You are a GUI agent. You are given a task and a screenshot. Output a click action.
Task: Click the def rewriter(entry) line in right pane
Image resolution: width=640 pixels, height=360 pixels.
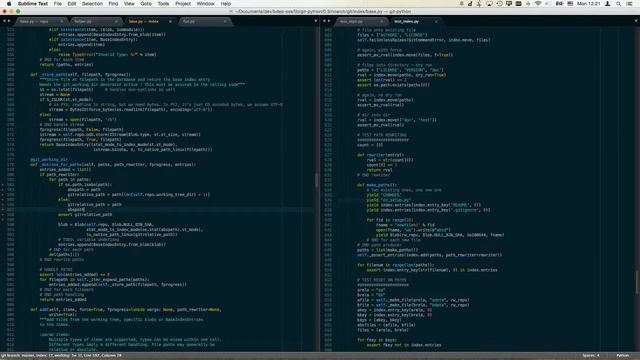tap(380, 155)
